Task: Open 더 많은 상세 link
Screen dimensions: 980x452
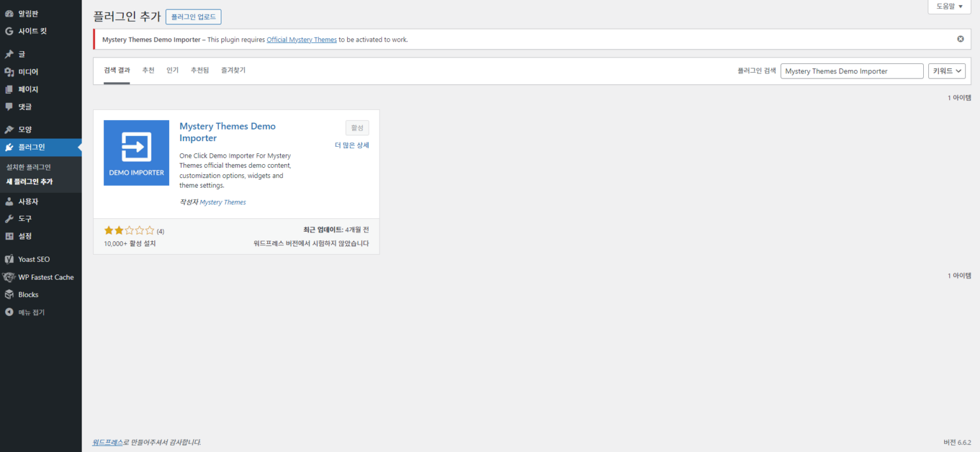Action: click(352, 145)
